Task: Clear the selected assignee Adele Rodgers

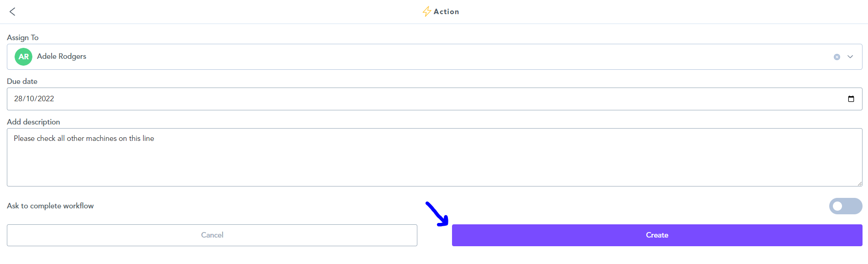Action: (837, 57)
